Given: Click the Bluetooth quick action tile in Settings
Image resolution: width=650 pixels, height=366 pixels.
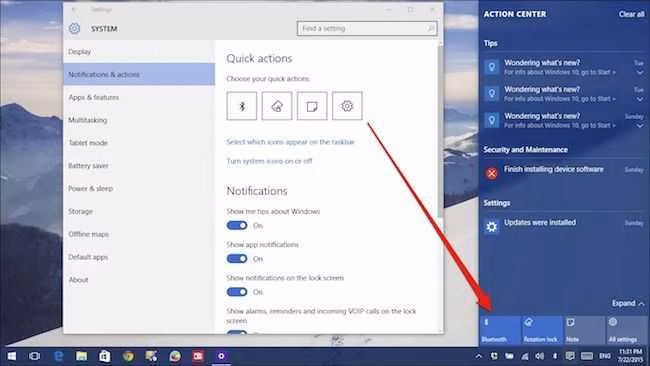Looking at the screenshot, I should coord(242,106).
